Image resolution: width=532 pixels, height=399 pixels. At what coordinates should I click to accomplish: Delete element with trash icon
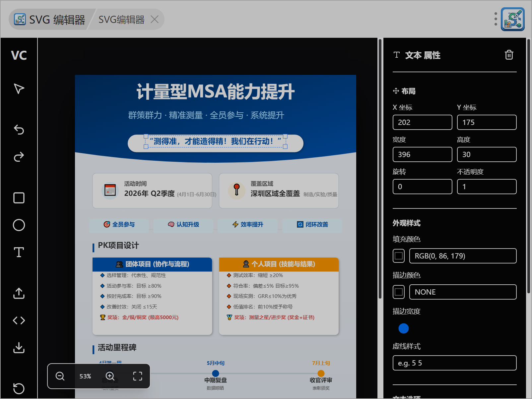click(x=509, y=55)
